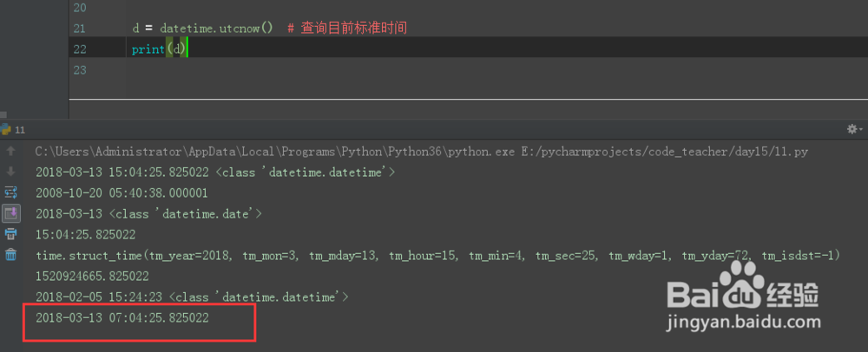This screenshot has width=868, height=352.
Task: Click timestamp output 1520924665.825022
Action: tap(93, 277)
